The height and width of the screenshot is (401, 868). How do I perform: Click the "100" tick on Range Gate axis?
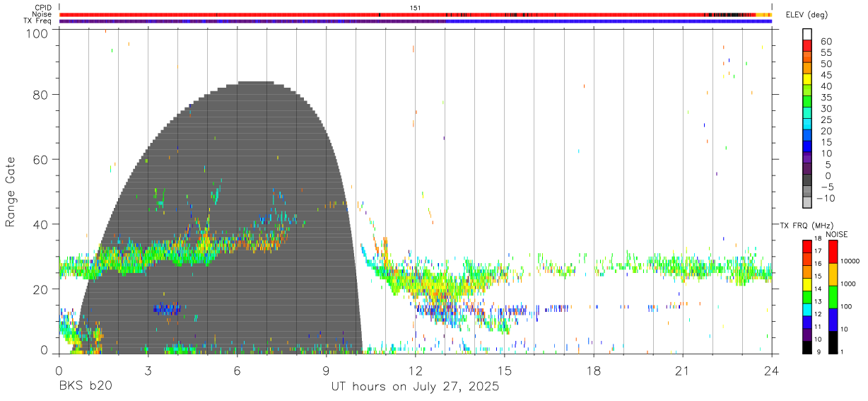pos(38,33)
